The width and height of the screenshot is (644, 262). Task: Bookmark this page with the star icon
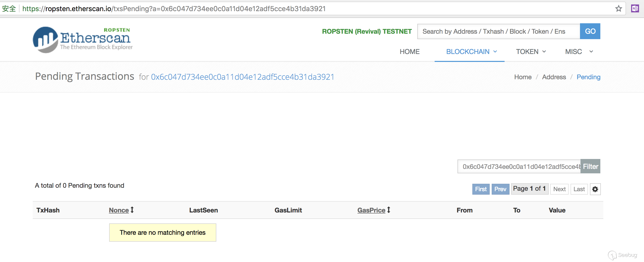click(618, 9)
